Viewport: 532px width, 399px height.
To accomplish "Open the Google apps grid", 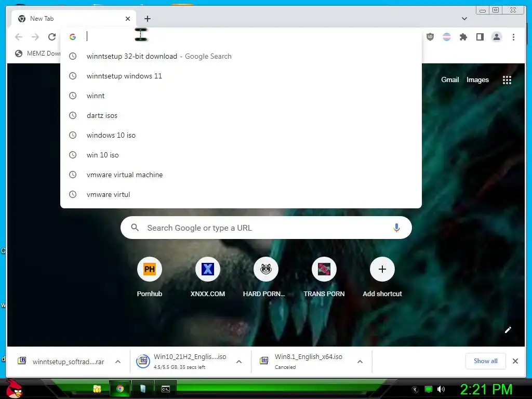I will point(507,80).
